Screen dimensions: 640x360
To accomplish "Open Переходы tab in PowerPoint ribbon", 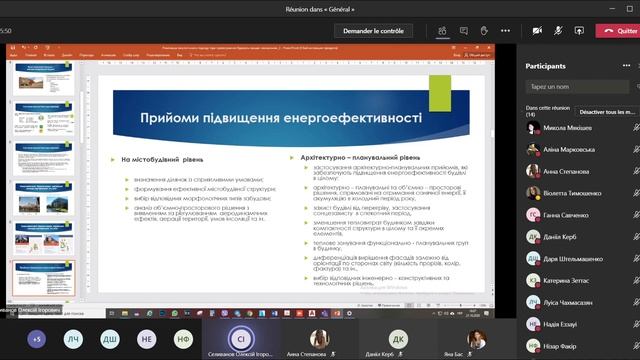I will pyautogui.click(x=87, y=55).
